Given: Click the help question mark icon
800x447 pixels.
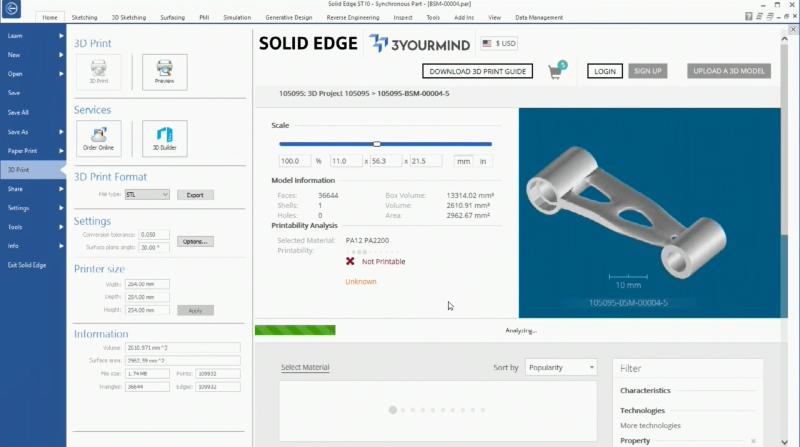Looking at the screenshot, I should coord(748,16).
